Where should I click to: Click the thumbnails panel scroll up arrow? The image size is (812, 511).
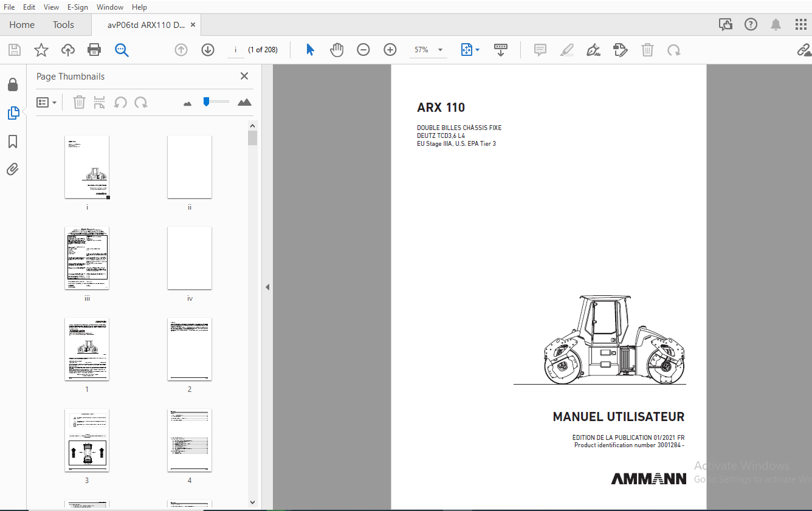[x=253, y=126]
